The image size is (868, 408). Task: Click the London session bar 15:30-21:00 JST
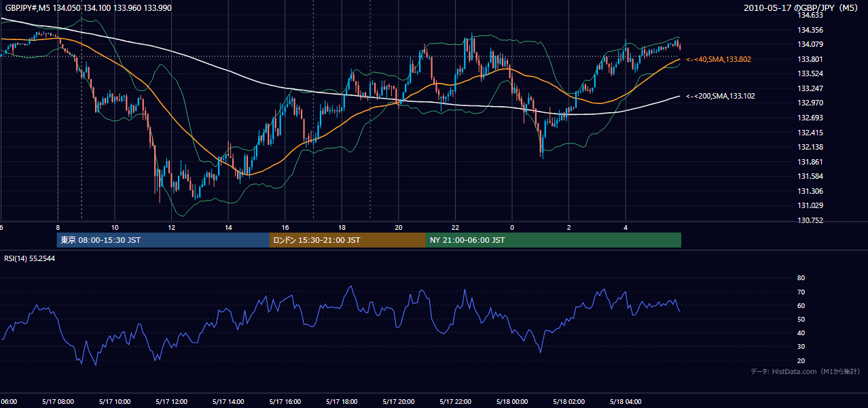coord(348,240)
